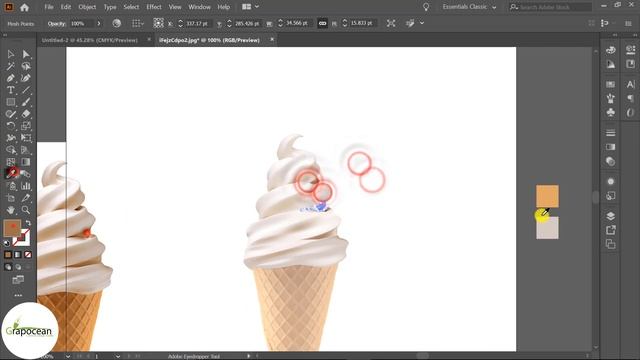Select the Zoom tool magnifier

(x=26, y=210)
